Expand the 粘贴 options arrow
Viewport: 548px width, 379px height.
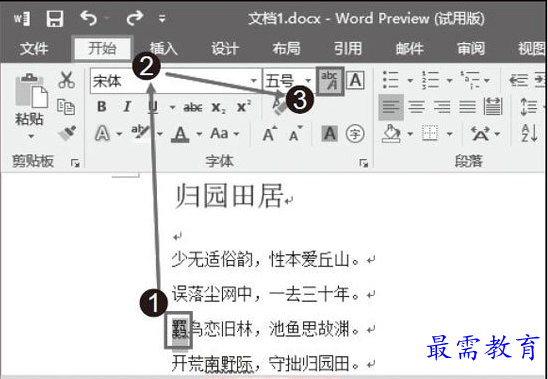point(31,136)
